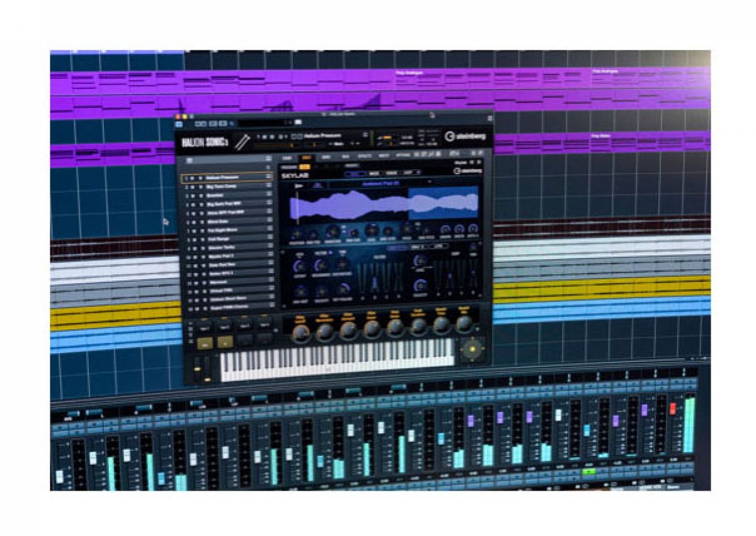
Task: Open the MOD page in Skylab
Action: pyautogui.click(x=374, y=173)
